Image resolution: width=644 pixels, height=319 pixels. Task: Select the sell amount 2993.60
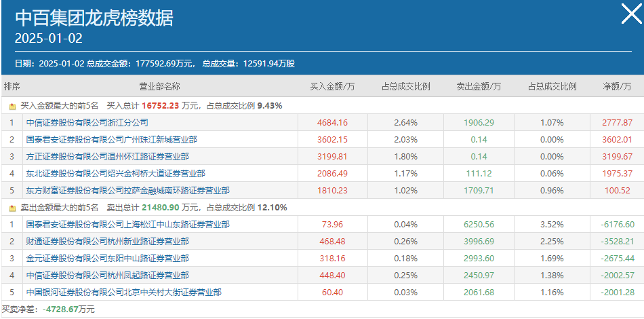pyautogui.click(x=479, y=259)
